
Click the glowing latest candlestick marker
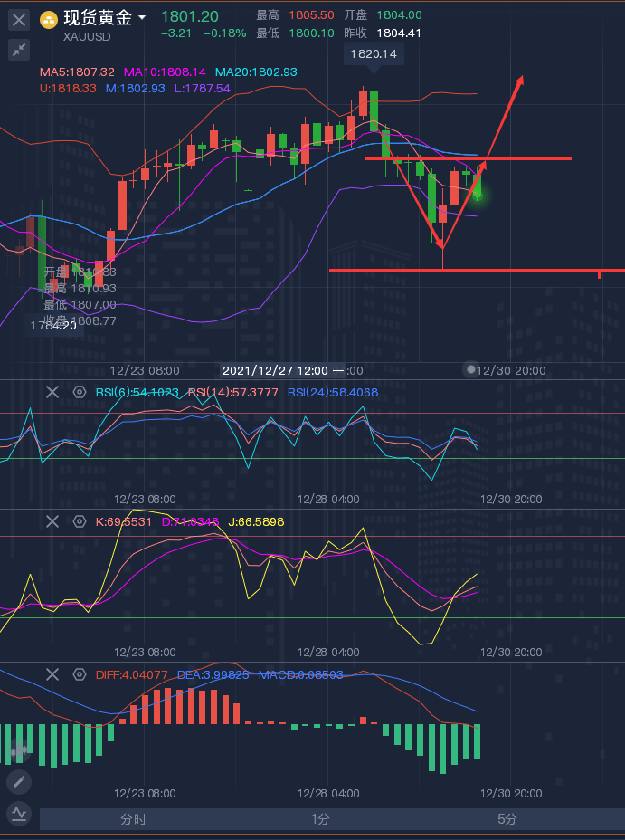click(477, 193)
